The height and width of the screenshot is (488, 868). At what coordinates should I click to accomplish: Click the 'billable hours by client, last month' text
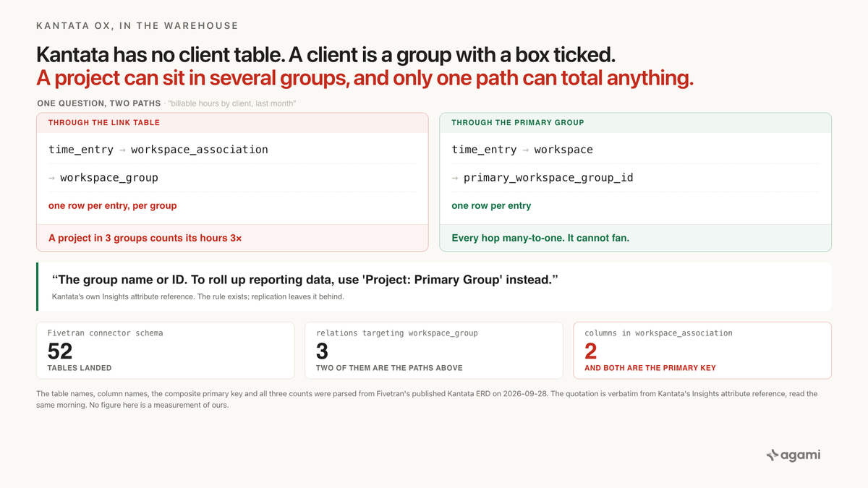pyautogui.click(x=231, y=104)
